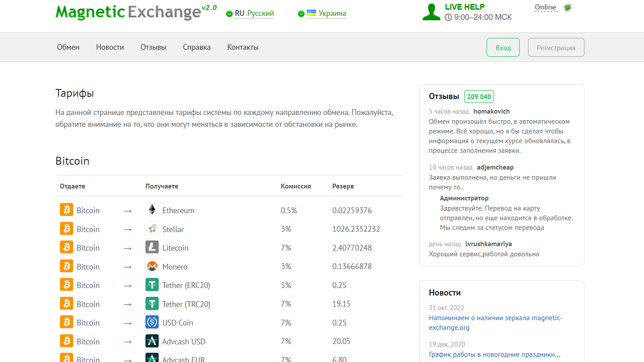The height and width of the screenshot is (362, 644).
Task: Click the arrow in the Monero row
Action: coord(128,267)
